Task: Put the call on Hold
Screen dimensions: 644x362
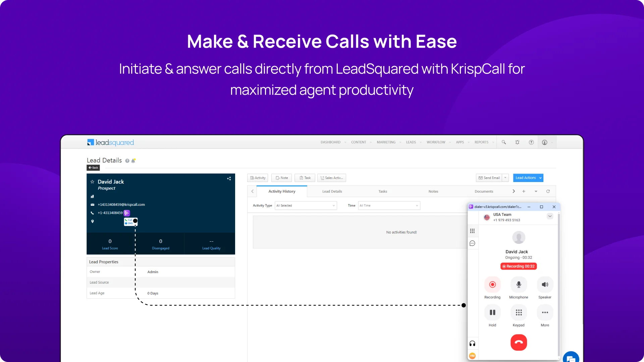Action: (x=492, y=312)
